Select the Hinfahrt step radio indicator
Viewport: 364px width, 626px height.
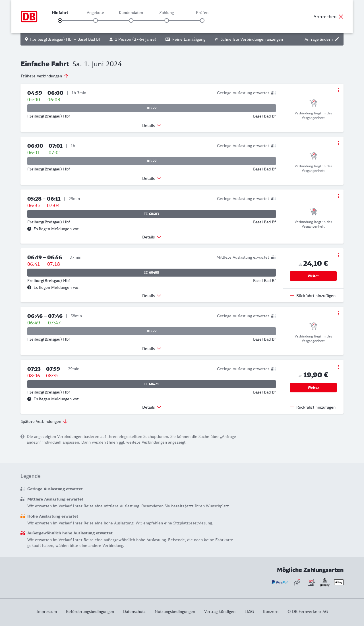tap(60, 20)
